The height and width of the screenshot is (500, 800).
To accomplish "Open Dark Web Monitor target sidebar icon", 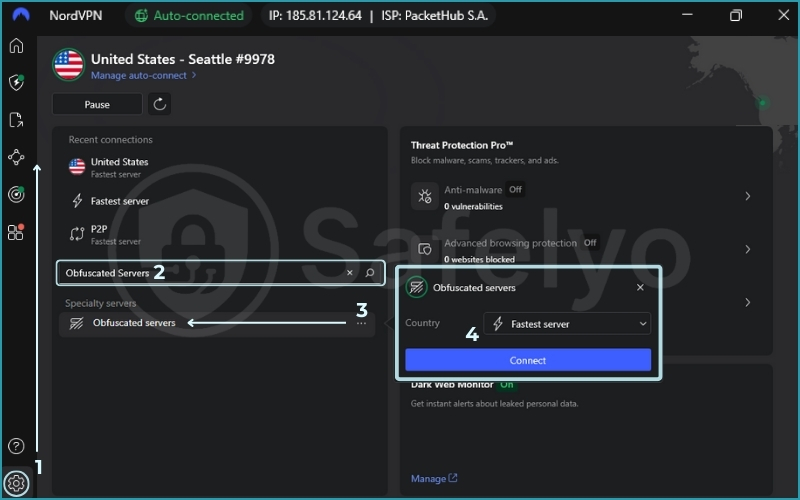I will pyautogui.click(x=16, y=195).
